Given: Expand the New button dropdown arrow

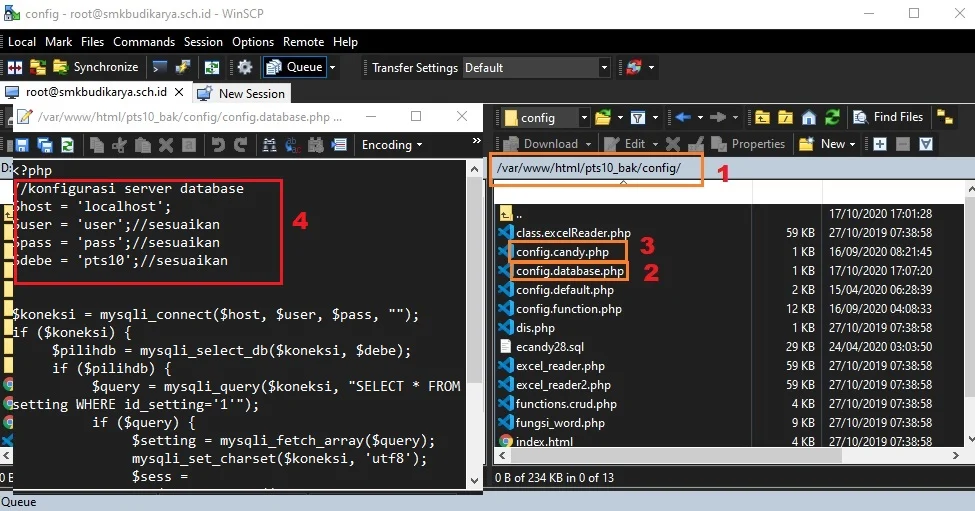Looking at the screenshot, I should click(x=852, y=144).
